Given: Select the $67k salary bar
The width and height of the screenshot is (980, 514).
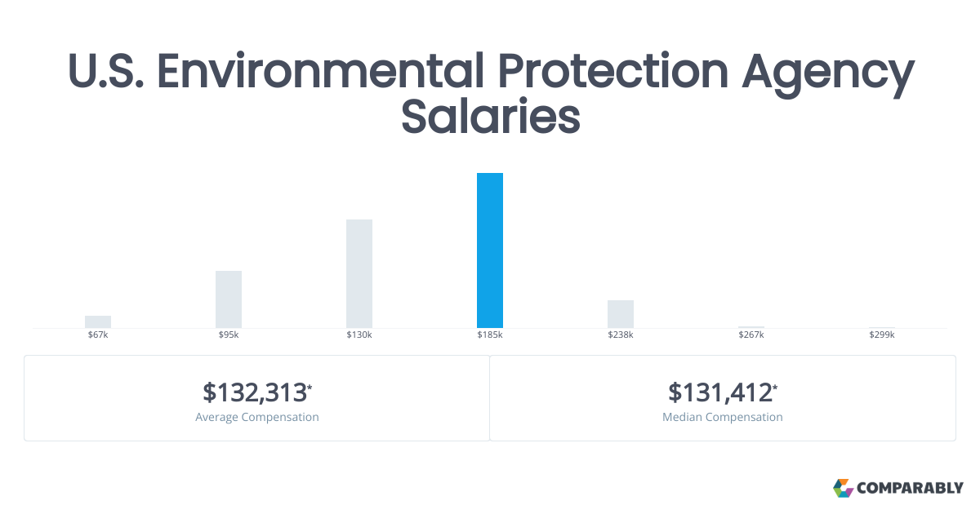Looking at the screenshot, I should point(98,321).
